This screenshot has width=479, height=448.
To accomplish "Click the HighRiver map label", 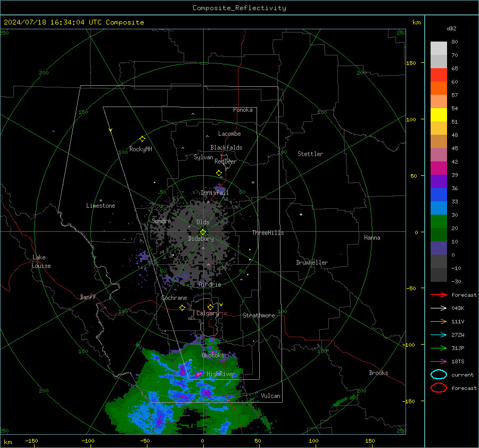I will (221, 374).
